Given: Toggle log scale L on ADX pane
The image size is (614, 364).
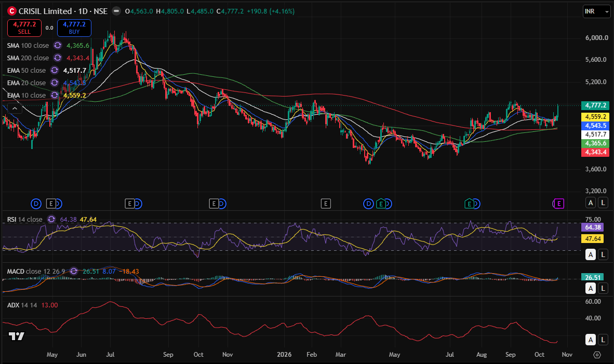Looking at the screenshot, I should (x=604, y=340).
